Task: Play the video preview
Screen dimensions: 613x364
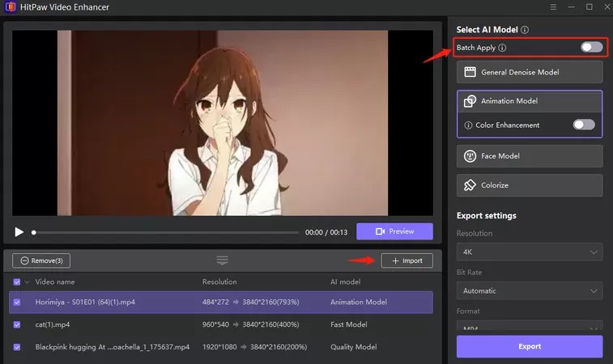Action: click(x=19, y=232)
